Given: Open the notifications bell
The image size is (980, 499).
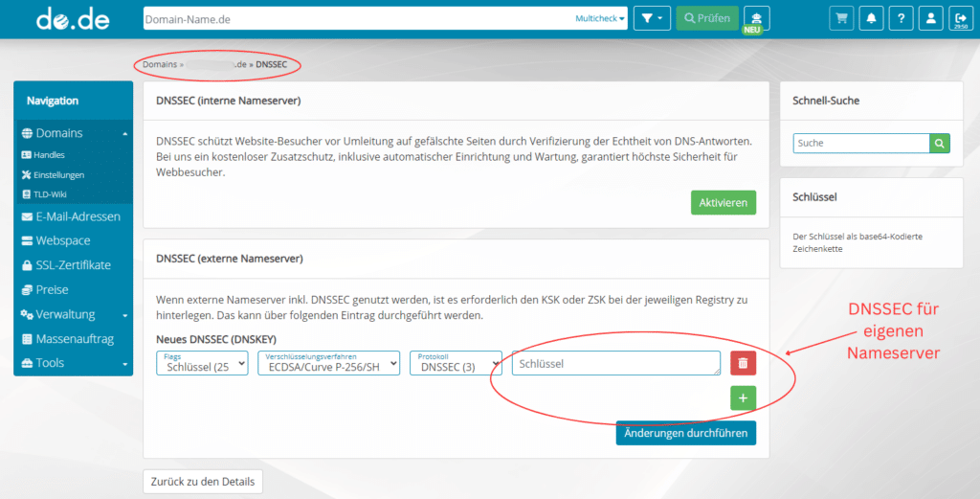Looking at the screenshot, I should pos(871,19).
